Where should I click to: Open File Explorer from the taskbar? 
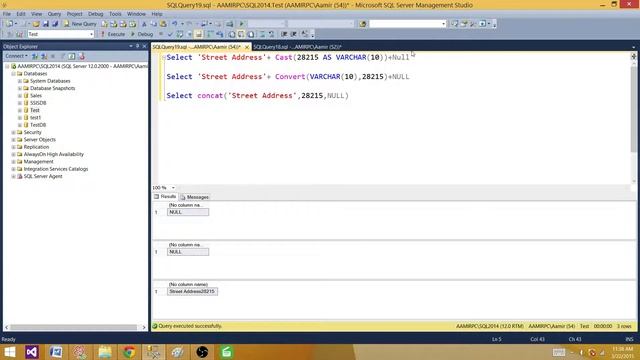click(x=105, y=352)
